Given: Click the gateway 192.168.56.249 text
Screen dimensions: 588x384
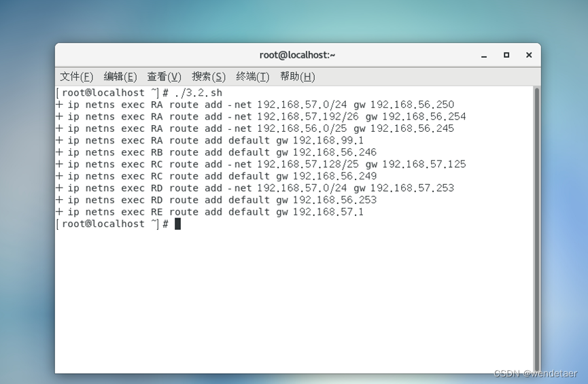Looking at the screenshot, I should pyautogui.click(x=334, y=176).
